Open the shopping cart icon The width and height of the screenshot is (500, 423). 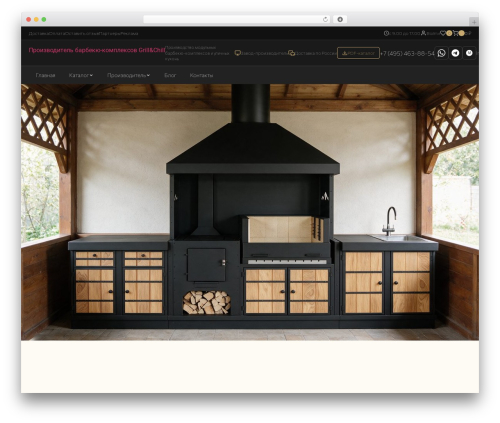click(x=455, y=33)
